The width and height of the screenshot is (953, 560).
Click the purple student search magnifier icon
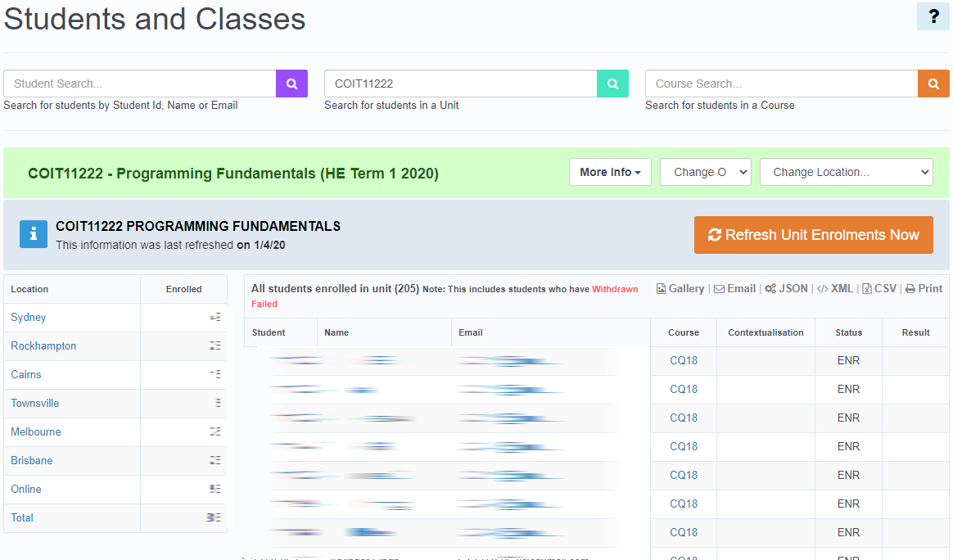291,84
